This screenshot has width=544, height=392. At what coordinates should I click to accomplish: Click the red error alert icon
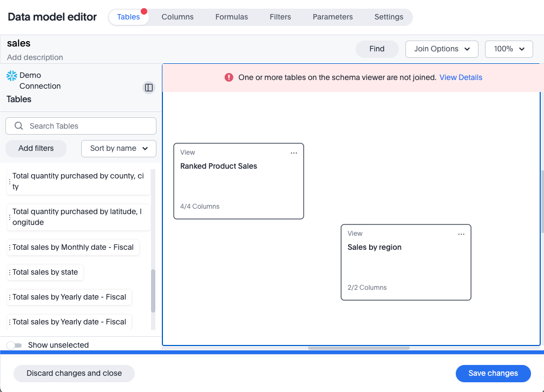click(x=229, y=77)
